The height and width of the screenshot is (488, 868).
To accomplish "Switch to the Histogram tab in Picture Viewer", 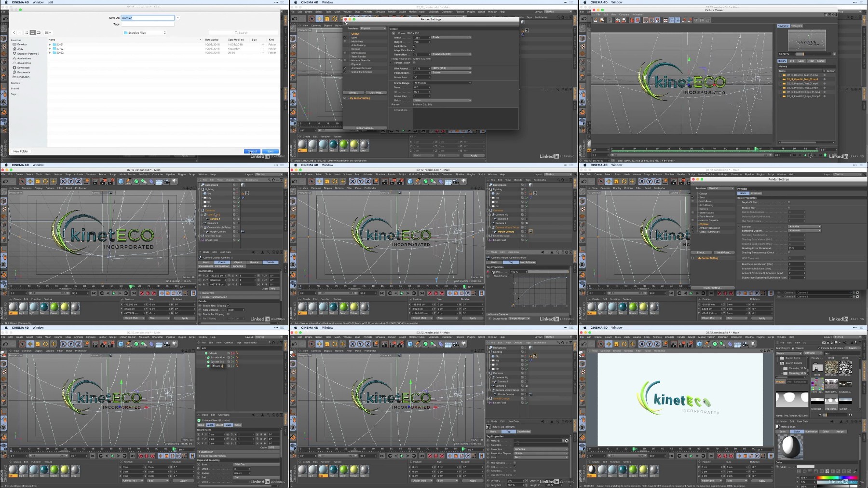I will click(796, 26).
